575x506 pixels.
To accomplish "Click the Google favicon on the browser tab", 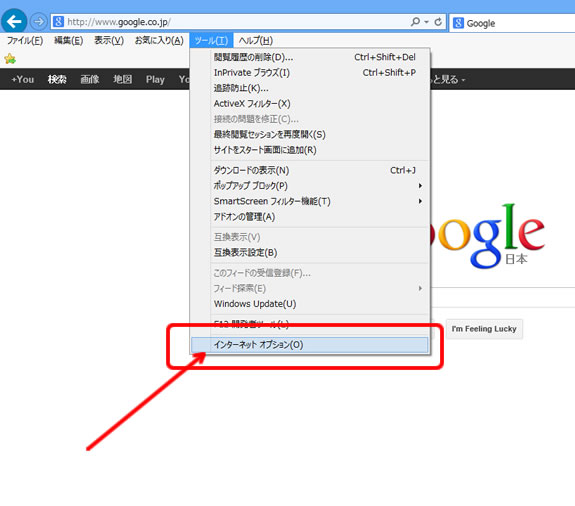I will click(458, 23).
